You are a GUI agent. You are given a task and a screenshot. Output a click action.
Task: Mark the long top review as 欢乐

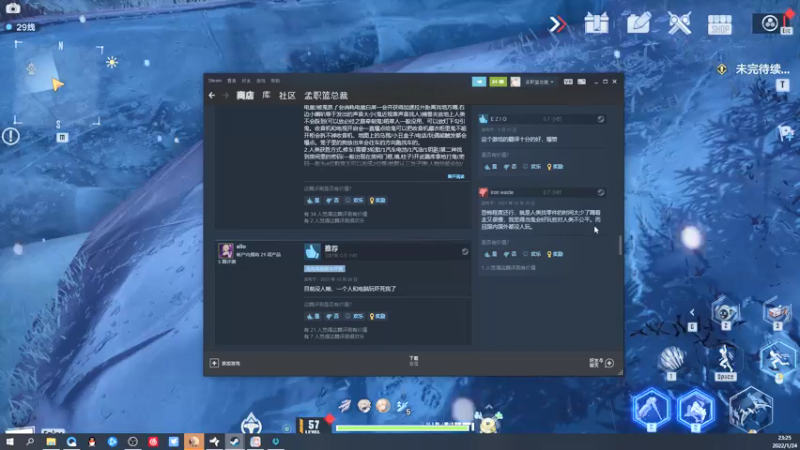pyautogui.click(x=354, y=201)
